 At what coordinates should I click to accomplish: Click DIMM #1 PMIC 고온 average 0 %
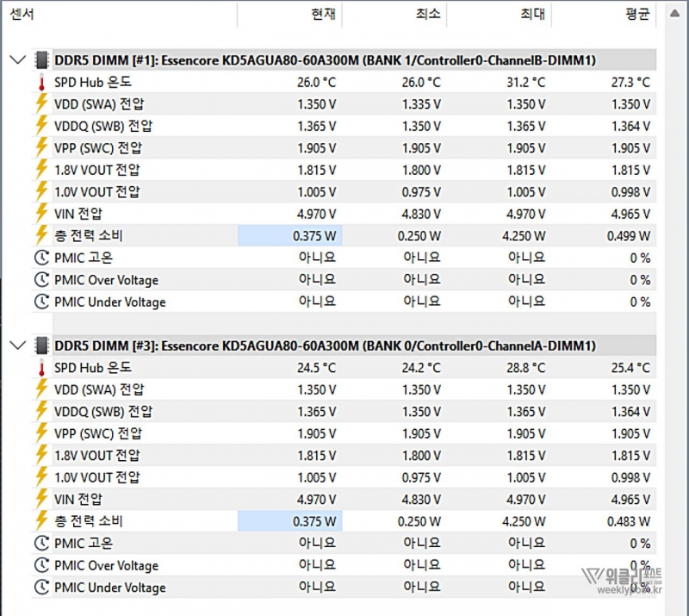[x=640, y=258]
